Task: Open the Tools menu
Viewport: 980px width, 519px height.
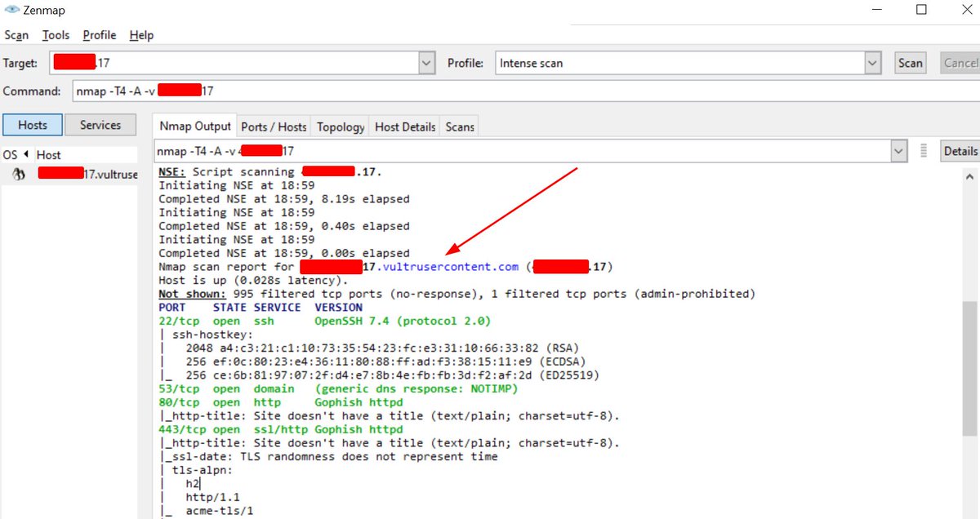Action: click(x=56, y=35)
